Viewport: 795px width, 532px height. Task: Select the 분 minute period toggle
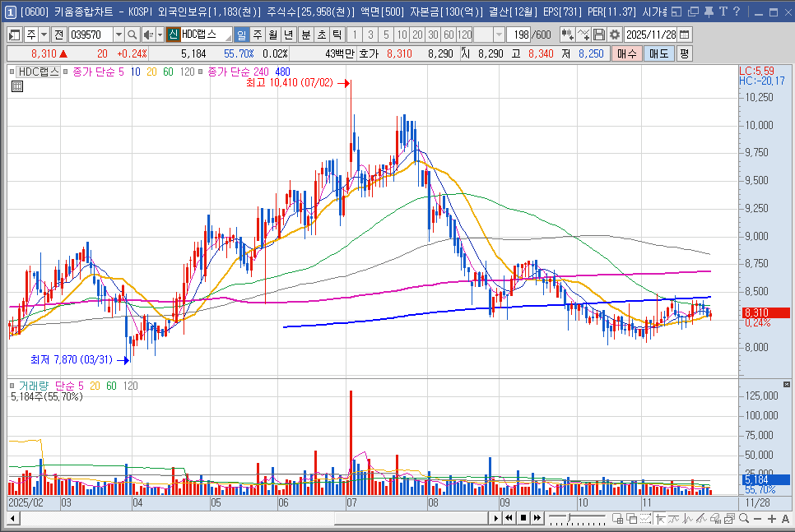[306, 35]
